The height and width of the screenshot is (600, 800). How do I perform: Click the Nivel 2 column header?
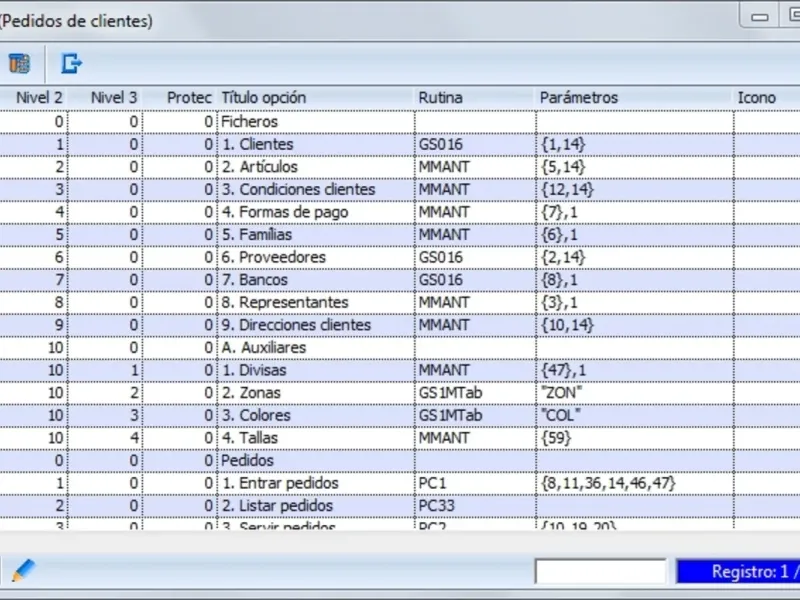(x=39, y=97)
